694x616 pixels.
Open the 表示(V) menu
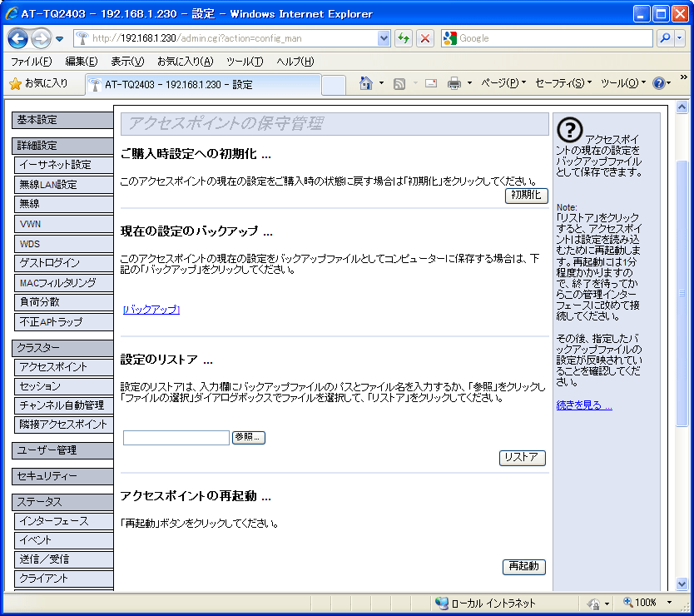coord(127,62)
